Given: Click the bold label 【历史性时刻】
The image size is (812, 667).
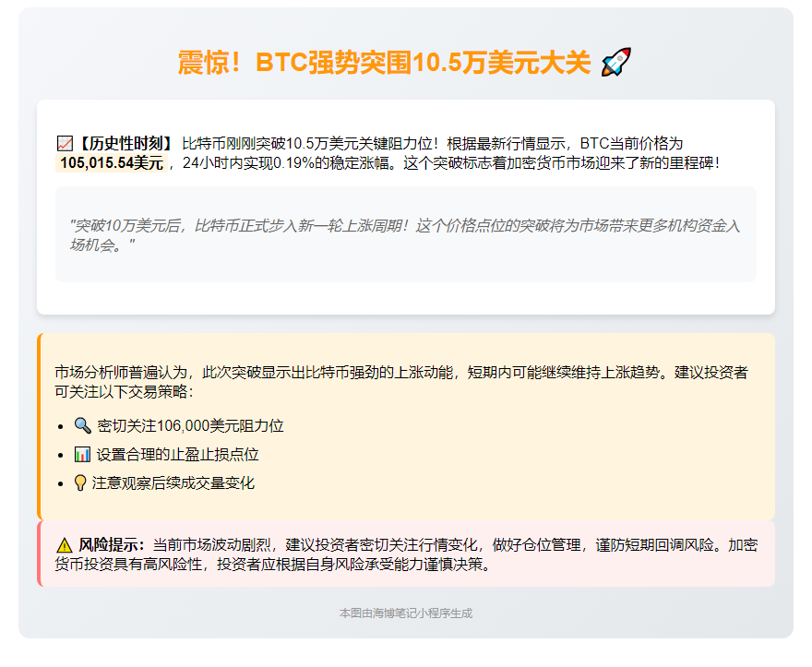Looking at the screenshot, I should coord(125,143).
